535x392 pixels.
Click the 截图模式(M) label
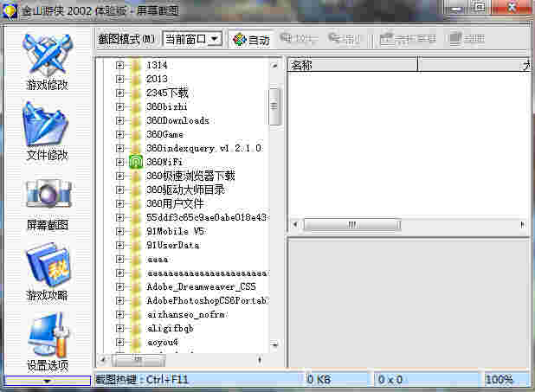pyautogui.click(x=126, y=39)
